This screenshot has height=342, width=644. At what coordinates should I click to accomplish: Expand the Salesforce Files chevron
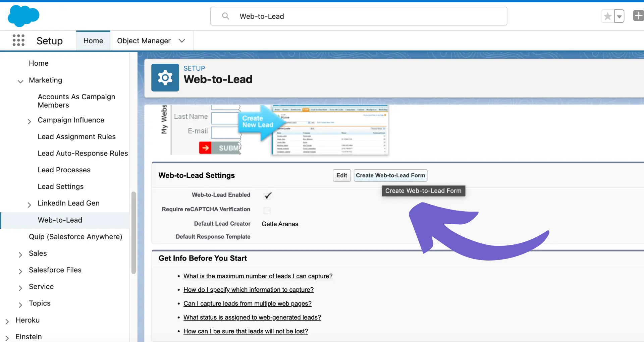point(20,271)
